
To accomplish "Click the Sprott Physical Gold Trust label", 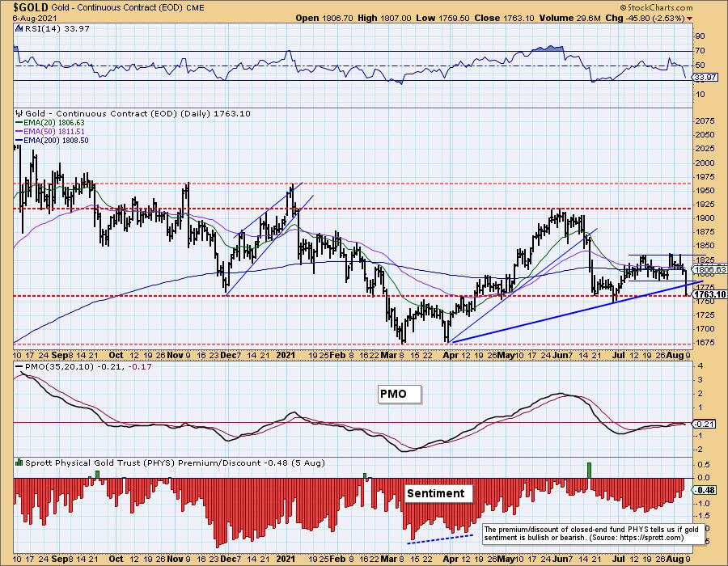I will point(175,463).
